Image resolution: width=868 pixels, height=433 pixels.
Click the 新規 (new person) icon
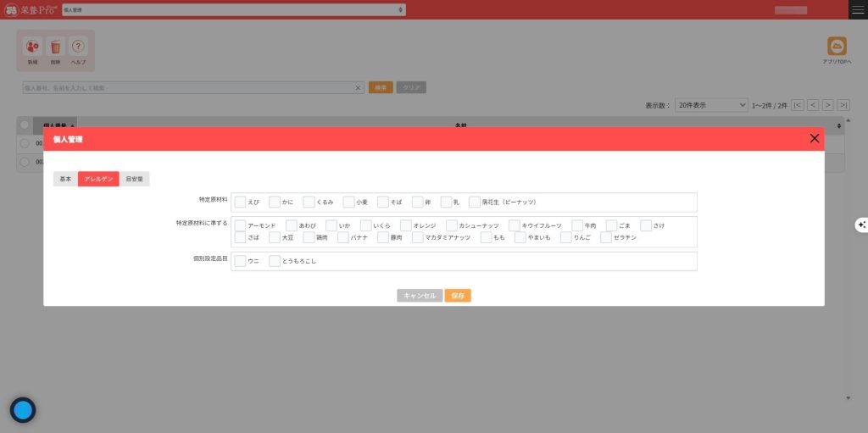click(33, 47)
